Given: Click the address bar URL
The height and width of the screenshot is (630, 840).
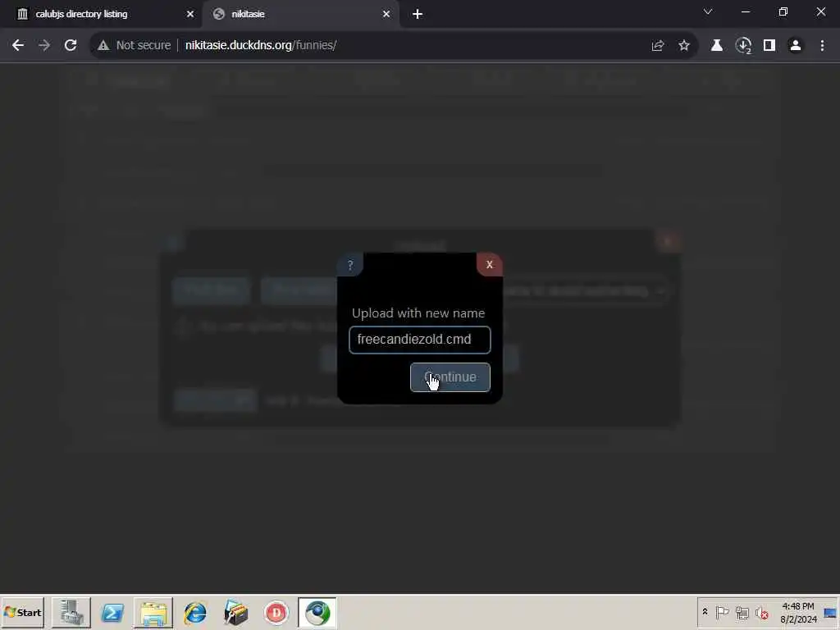Looking at the screenshot, I should 261,45.
